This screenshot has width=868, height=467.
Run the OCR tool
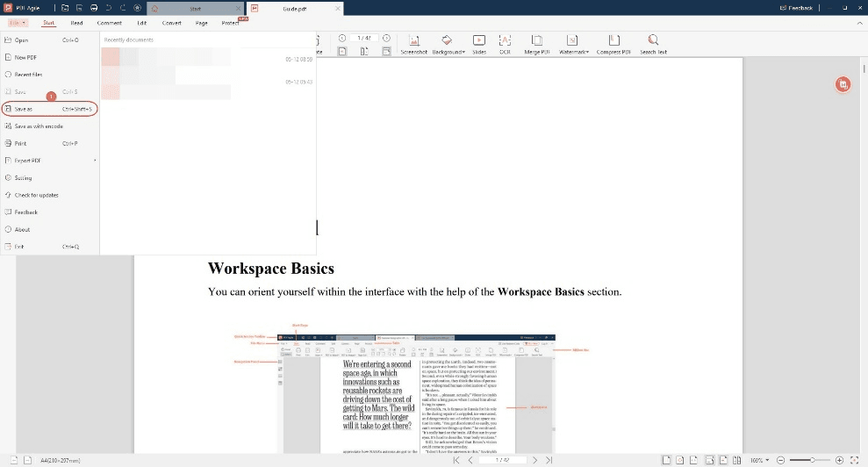tap(505, 44)
